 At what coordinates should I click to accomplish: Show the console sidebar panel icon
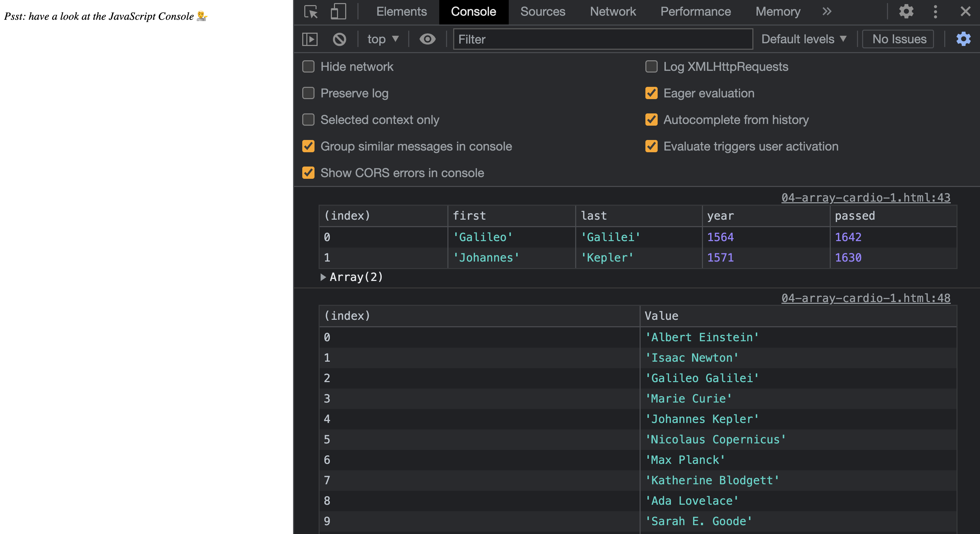pos(310,39)
